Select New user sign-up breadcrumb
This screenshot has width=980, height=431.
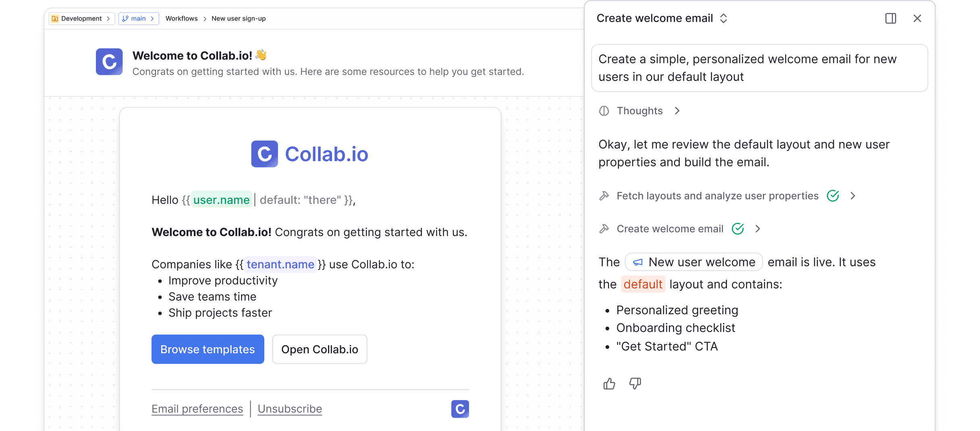tap(239, 19)
